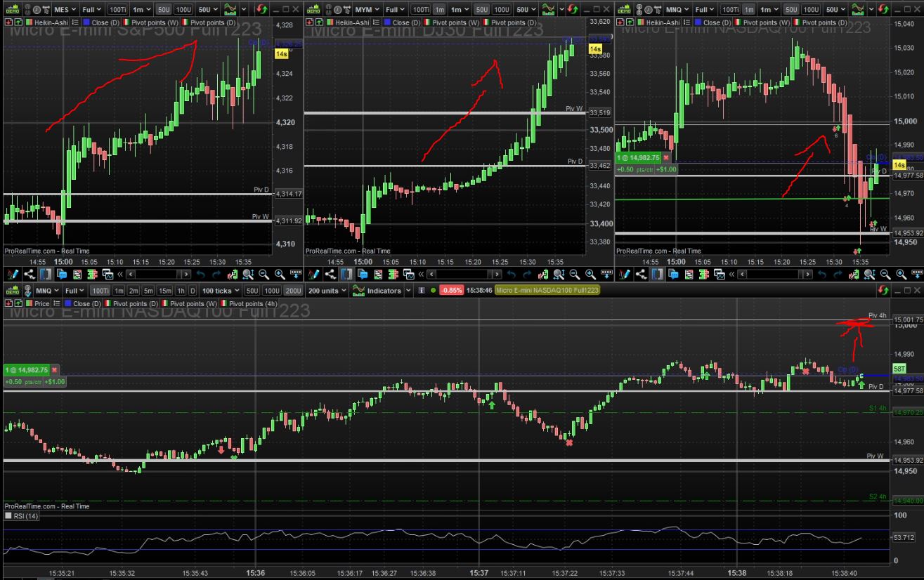Screen dimensions: 924x580
Task: Toggle 100U units button in MES chart
Action: (183, 9)
